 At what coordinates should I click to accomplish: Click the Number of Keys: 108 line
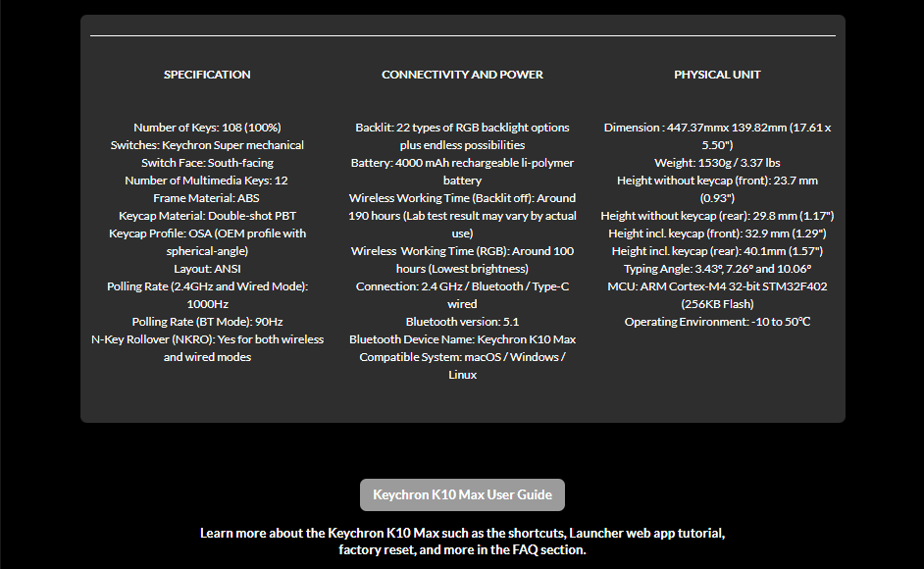point(207,128)
